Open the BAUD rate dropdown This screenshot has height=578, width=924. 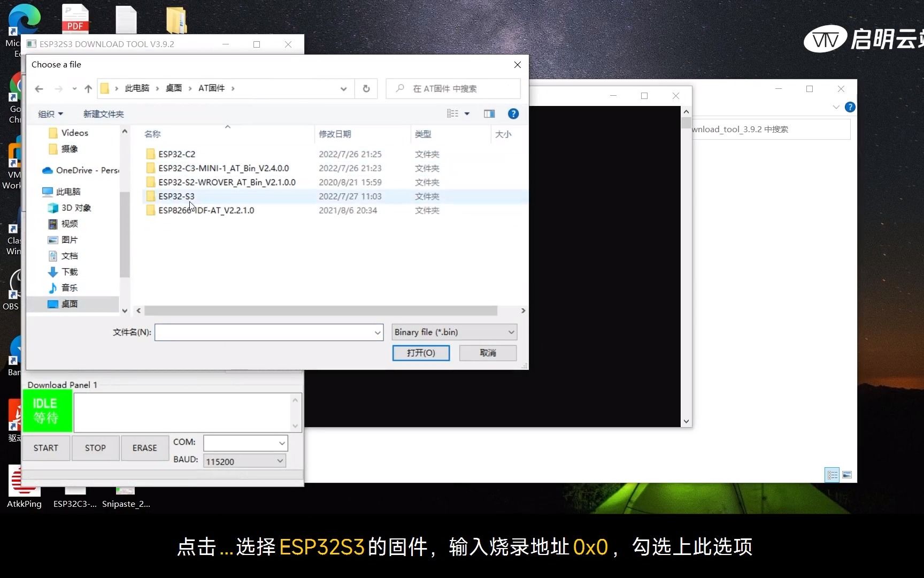tap(280, 460)
